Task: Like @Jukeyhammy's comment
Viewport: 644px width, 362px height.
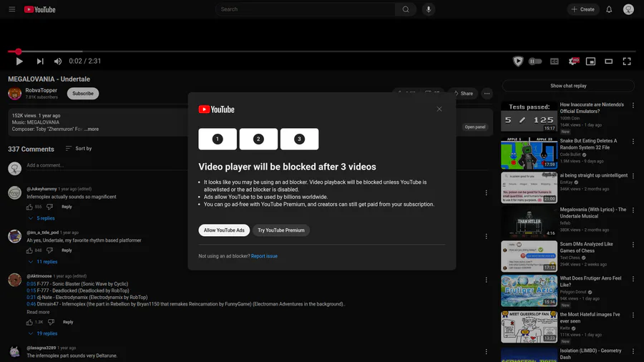Action: click(x=29, y=207)
